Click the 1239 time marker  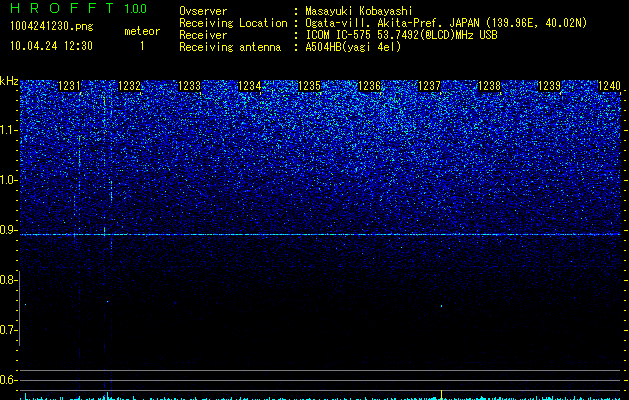550,86
